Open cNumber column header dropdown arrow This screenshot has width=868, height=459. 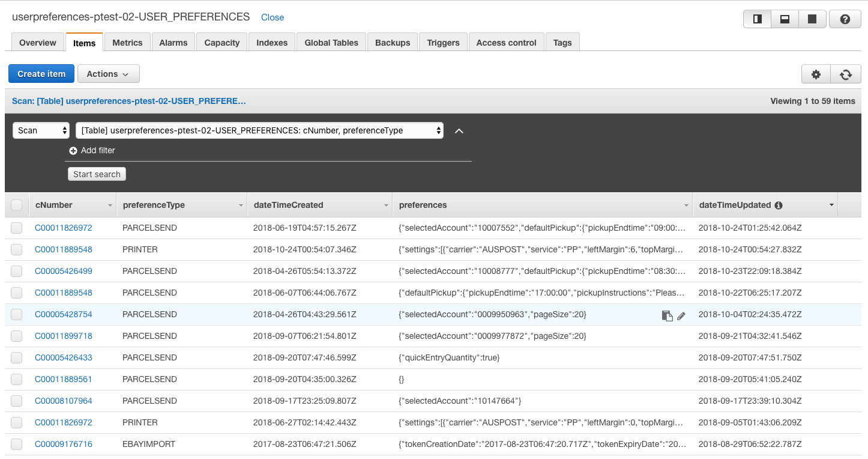110,205
